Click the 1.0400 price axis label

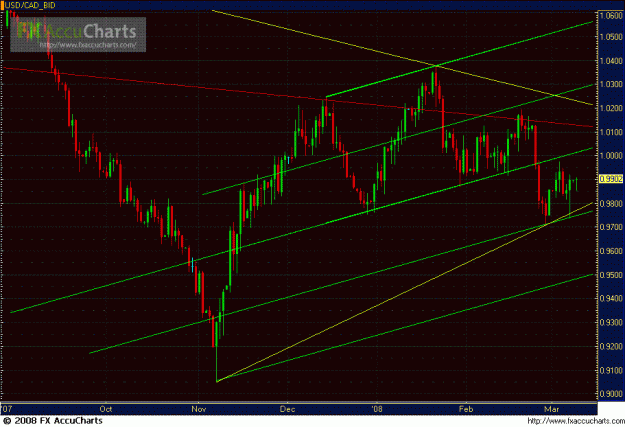(x=611, y=61)
